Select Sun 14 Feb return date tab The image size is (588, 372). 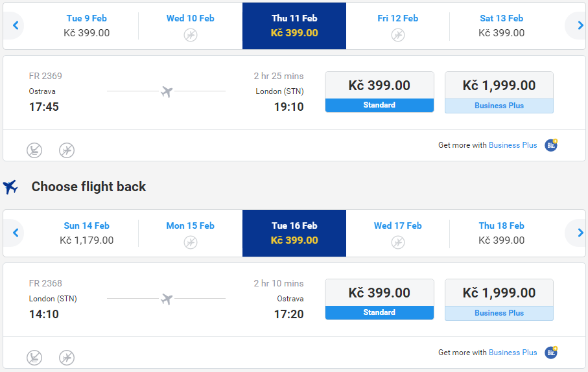(x=87, y=233)
